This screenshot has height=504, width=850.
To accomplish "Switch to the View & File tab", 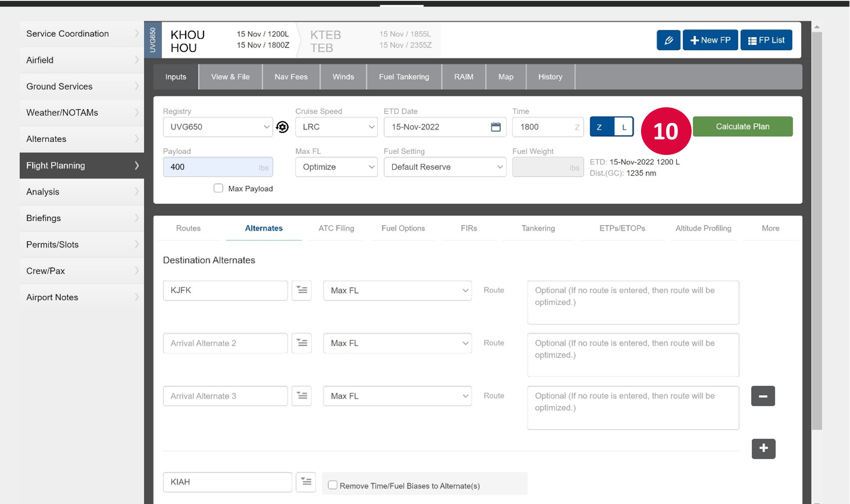I will pos(230,77).
